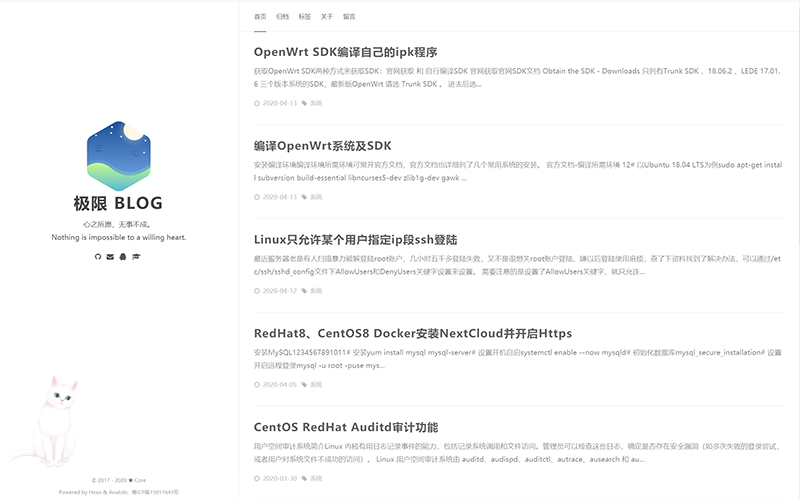Open the 归档 archive tab
Screen dimensions: 800x500
click(283, 17)
